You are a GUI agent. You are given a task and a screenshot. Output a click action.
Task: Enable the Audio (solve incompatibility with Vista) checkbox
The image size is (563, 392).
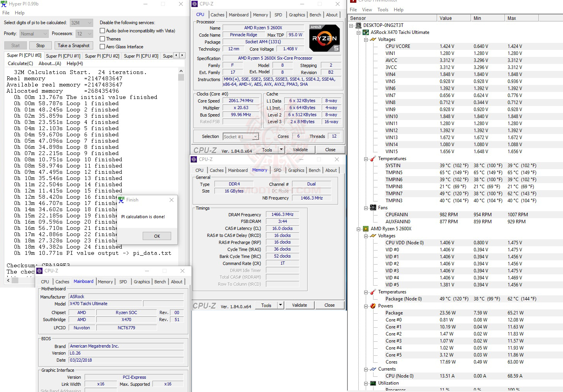click(103, 31)
